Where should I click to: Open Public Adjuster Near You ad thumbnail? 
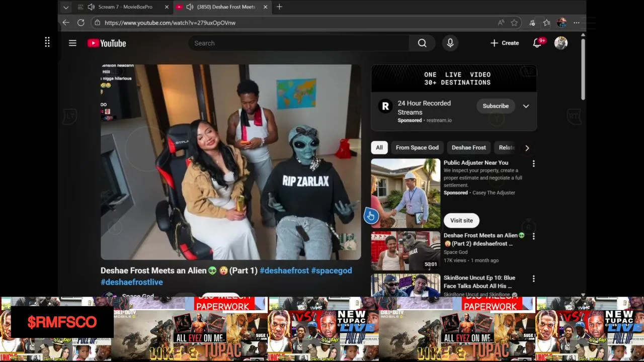406,193
